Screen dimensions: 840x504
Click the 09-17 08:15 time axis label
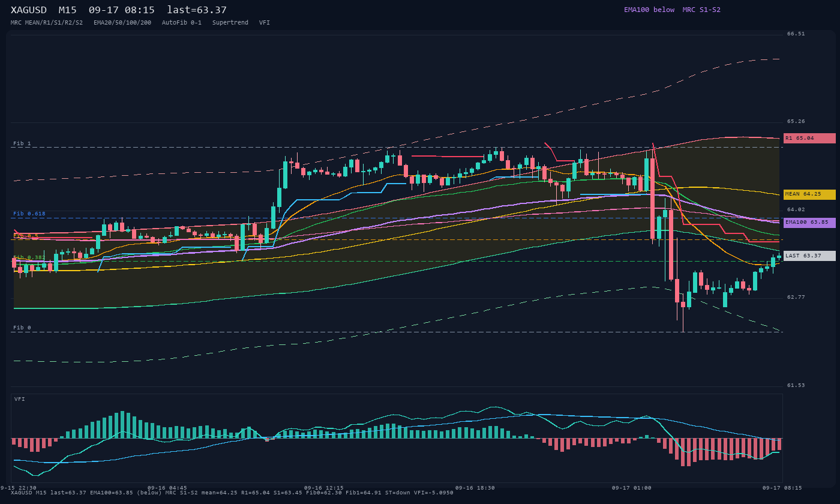pyautogui.click(x=782, y=488)
